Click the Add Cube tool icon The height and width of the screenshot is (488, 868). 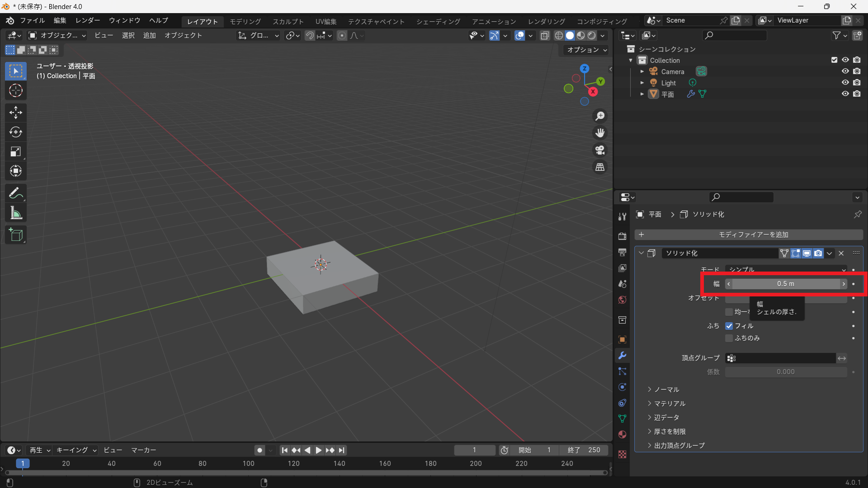click(16, 235)
